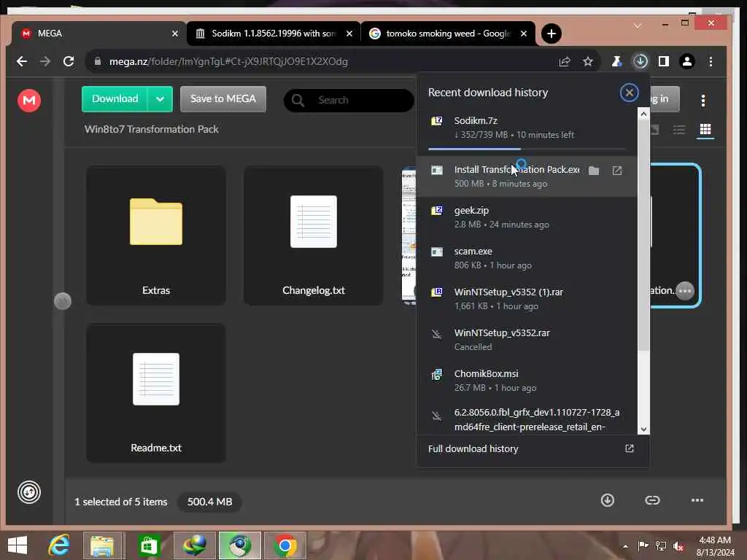This screenshot has height=560, width=747.
Task: Focus the MEGA Search field
Action: (x=349, y=100)
